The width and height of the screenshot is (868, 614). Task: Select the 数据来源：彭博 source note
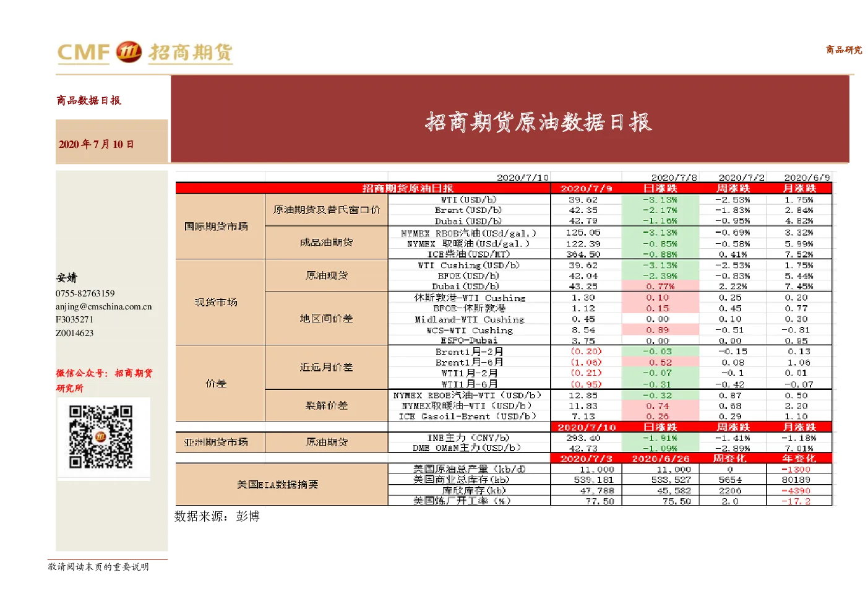pyautogui.click(x=217, y=516)
